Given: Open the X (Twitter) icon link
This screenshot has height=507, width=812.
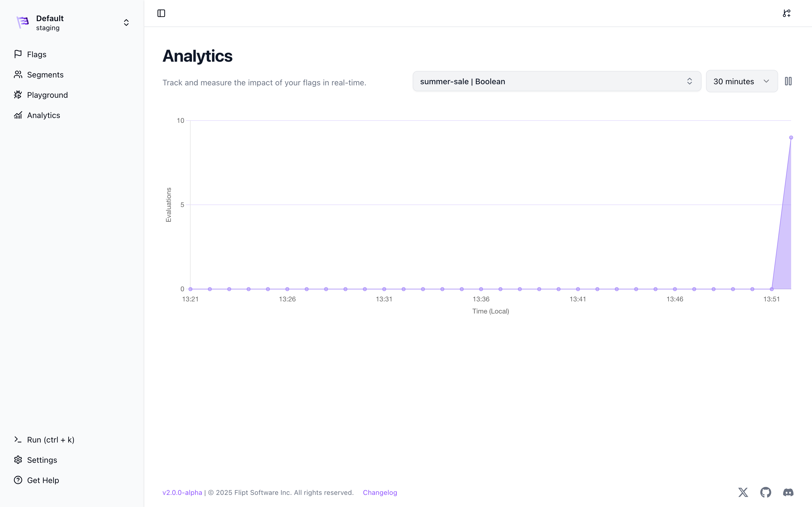Looking at the screenshot, I should coord(743,492).
